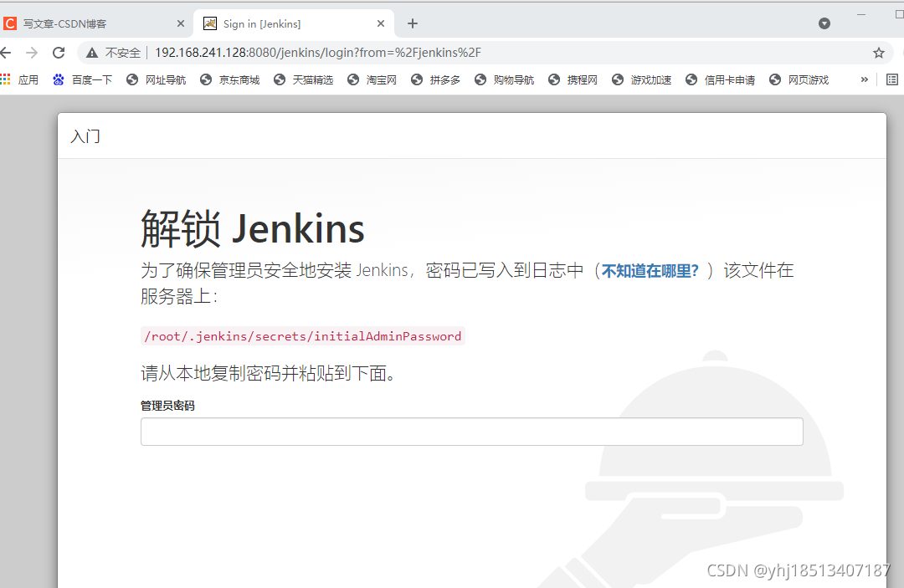This screenshot has height=588, width=904.
Task: Click the initialAdminPassword file path text
Action: coord(303,336)
